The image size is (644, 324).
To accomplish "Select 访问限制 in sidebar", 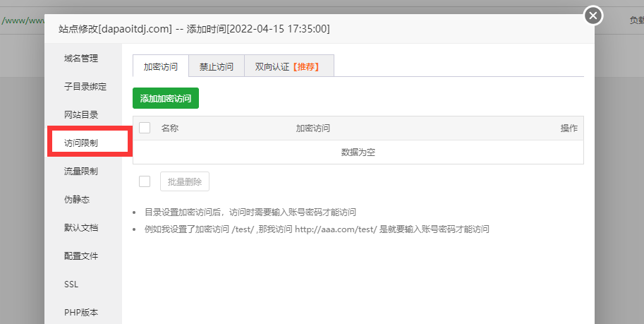I will click(x=81, y=143).
